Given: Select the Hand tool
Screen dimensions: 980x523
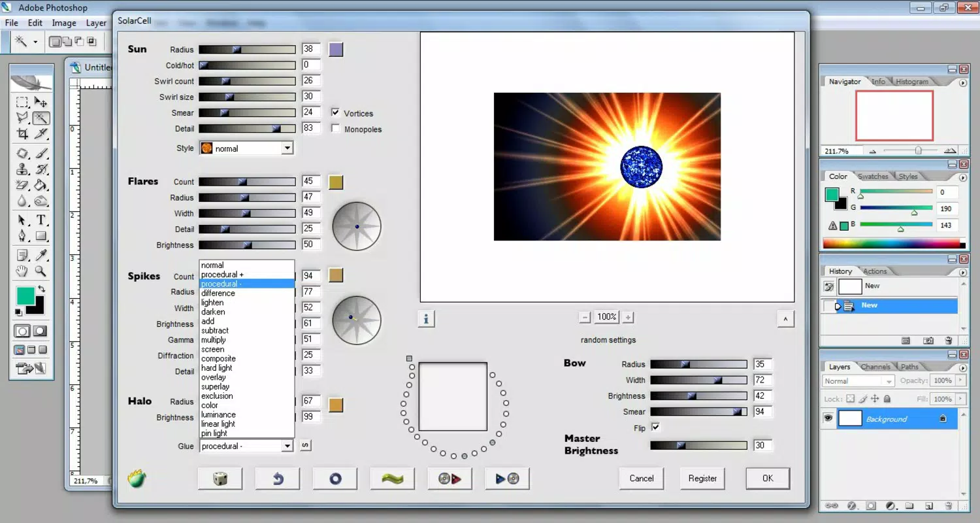Looking at the screenshot, I should coord(22,271).
